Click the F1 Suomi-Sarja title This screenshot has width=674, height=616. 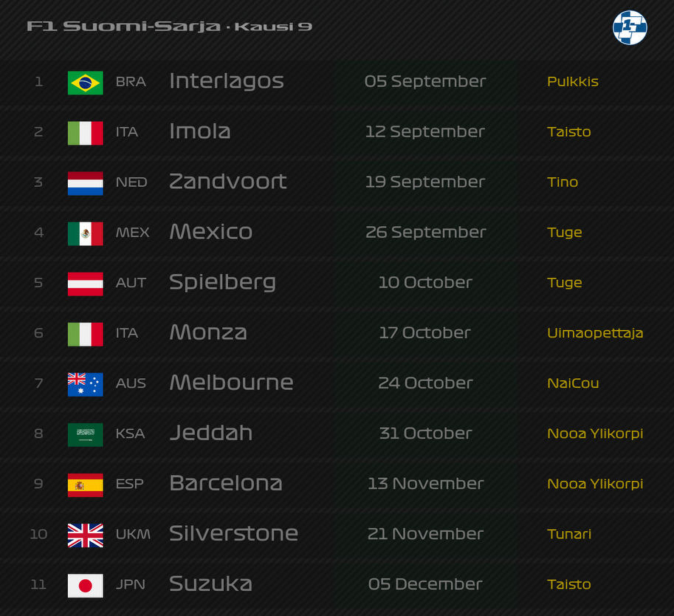(124, 27)
